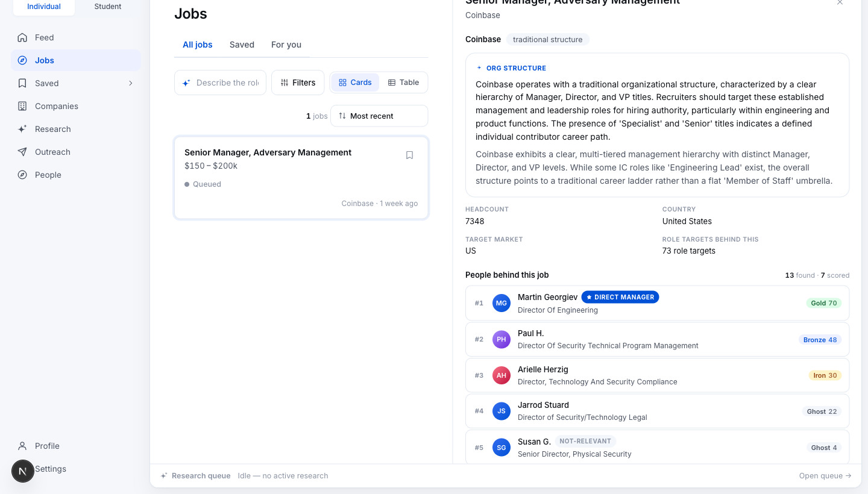Click the 73 role targets value
The image size is (868, 494).
pyautogui.click(x=689, y=251)
